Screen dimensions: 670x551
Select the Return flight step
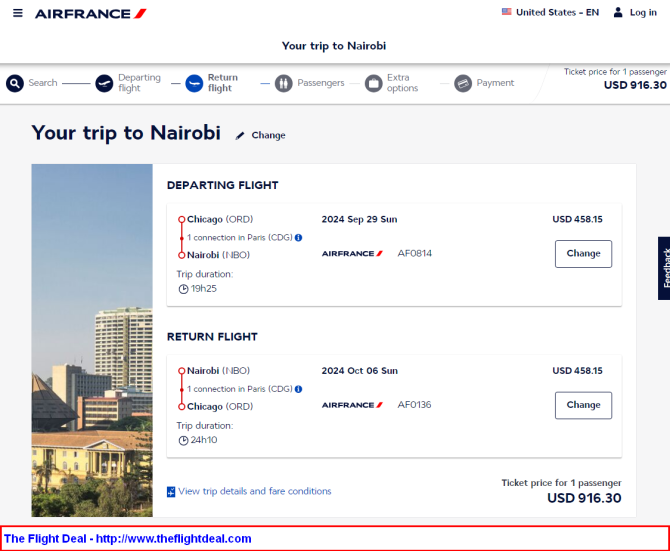212,83
